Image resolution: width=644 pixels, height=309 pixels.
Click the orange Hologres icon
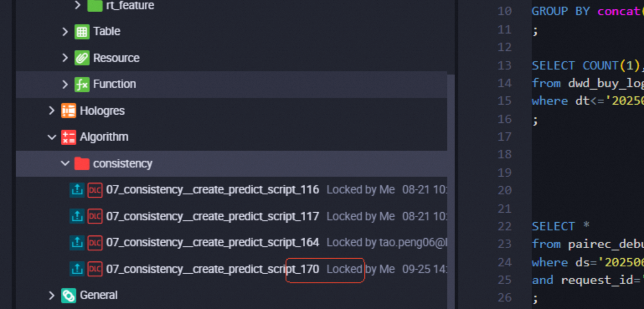(x=68, y=111)
